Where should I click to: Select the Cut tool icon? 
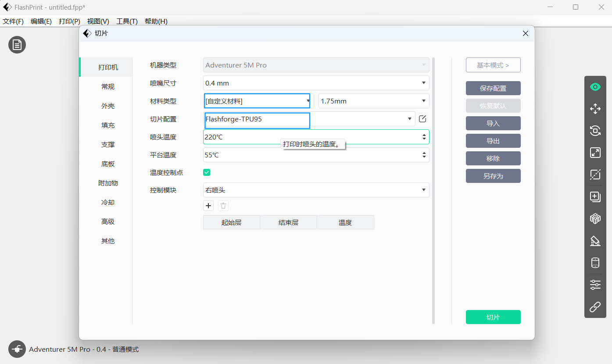click(x=595, y=175)
